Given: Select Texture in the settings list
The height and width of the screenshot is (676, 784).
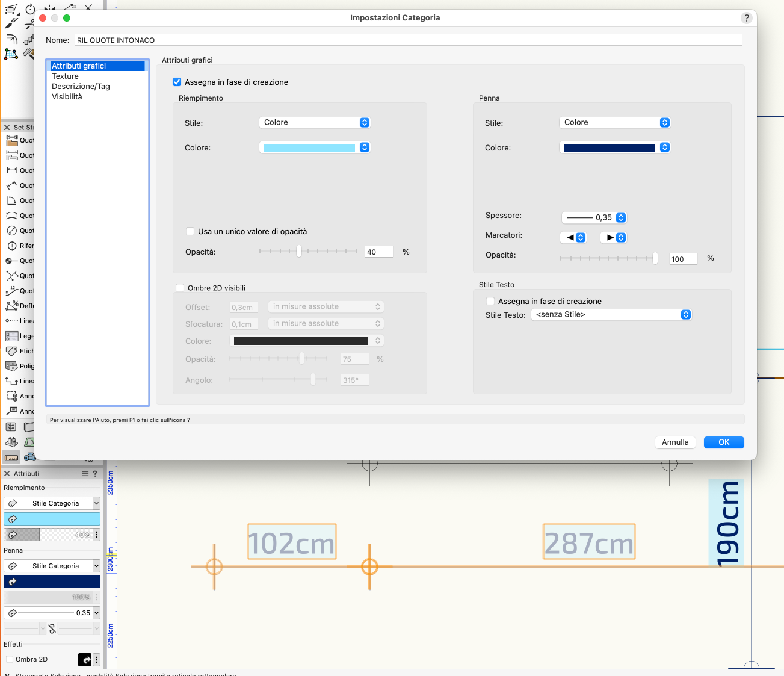Looking at the screenshot, I should (66, 76).
